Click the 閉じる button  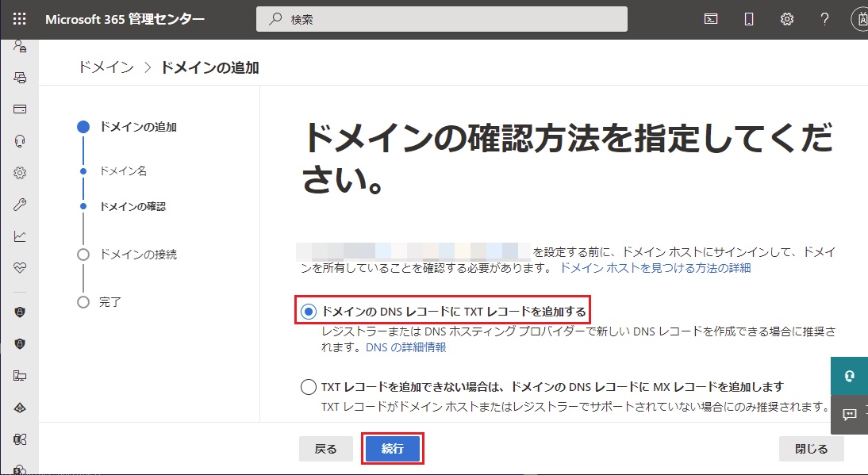pyautogui.click(x=811, y=449)
